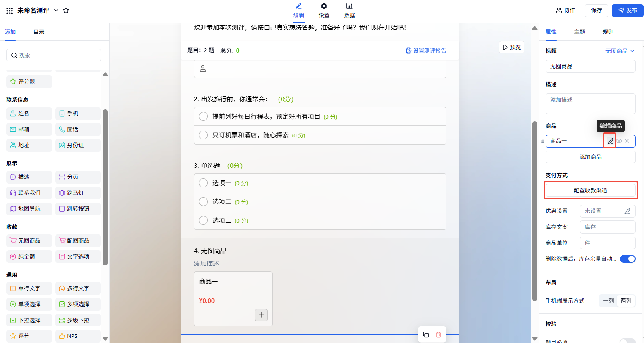644x343 pixels.
Task: Select radio for 只订机票和酒店，随心探索
Action: 204,135
